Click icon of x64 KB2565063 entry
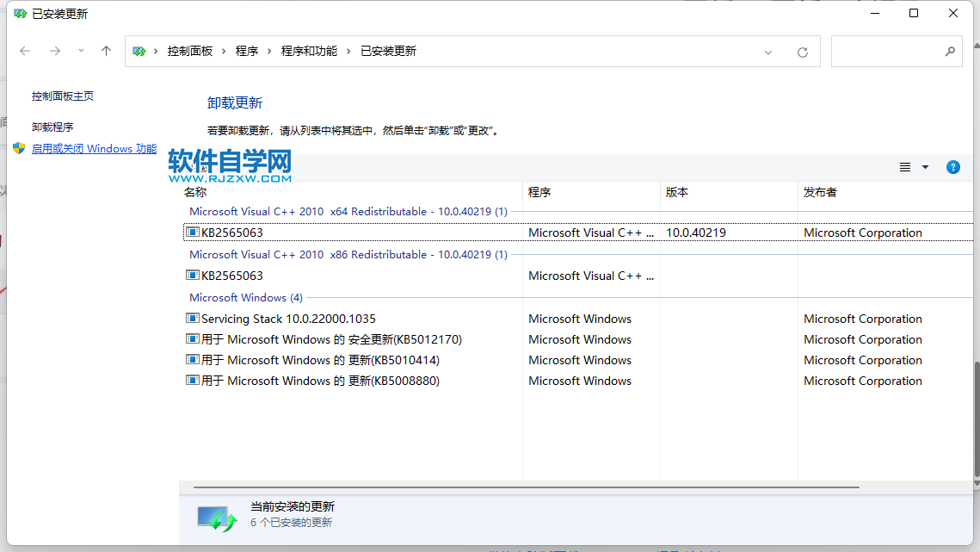Screen dimensions: 980x552 [x=193, y=233]
